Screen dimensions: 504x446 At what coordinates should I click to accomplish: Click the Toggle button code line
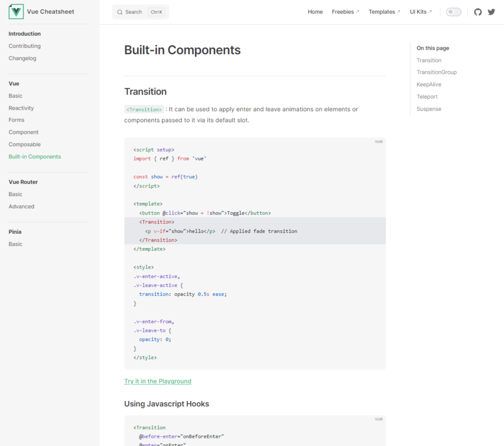[x=205, y=213]
